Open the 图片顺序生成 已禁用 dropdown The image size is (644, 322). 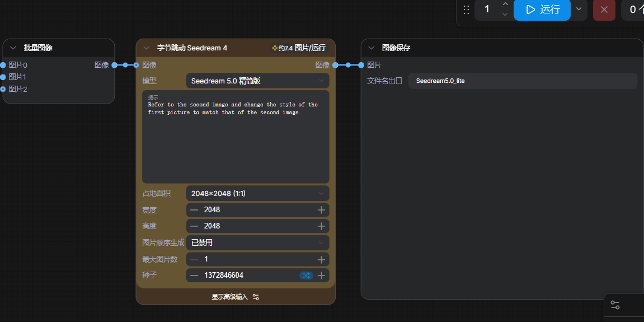[x=257, y=242]
